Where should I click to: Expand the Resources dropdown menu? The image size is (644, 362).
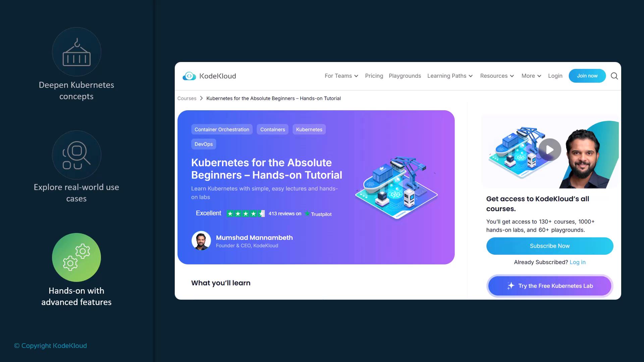(x=497, y=76)
